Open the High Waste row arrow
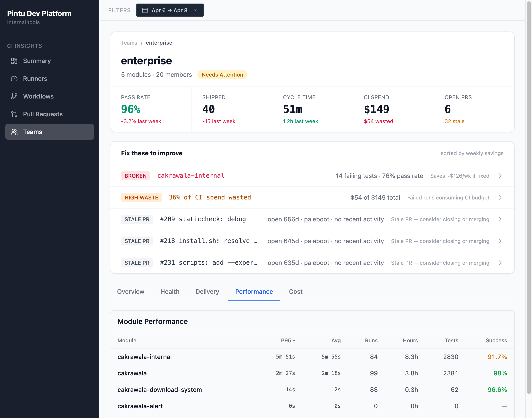The image size is (532, 418). coord(500,197)
